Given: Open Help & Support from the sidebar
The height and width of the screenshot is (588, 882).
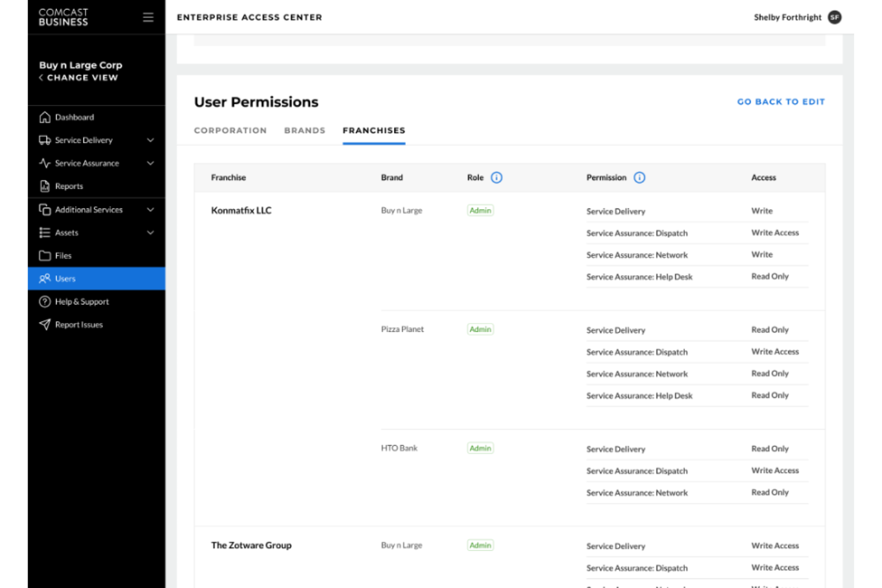Looking at the screenshot, I should 45,301.
